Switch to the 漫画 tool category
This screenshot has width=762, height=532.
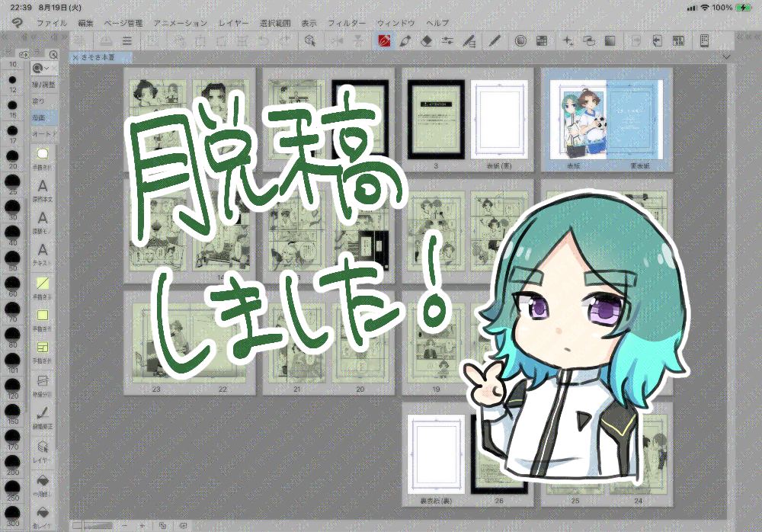pyautogui.click(x=39, y=117)
